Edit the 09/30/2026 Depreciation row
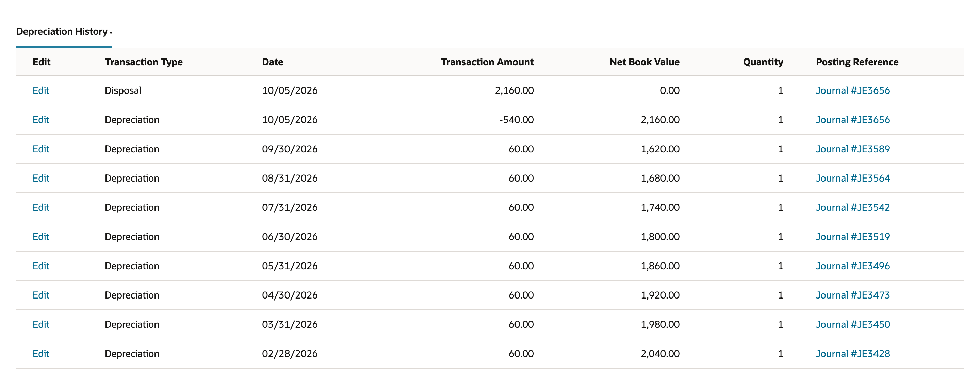 tap(41, 149)
